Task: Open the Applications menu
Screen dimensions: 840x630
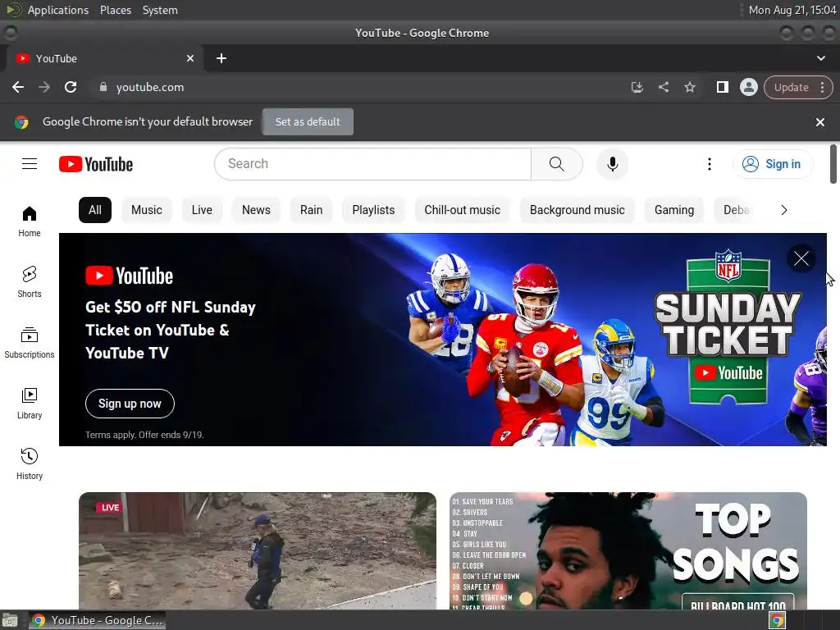Action: [x=58, y=10]
